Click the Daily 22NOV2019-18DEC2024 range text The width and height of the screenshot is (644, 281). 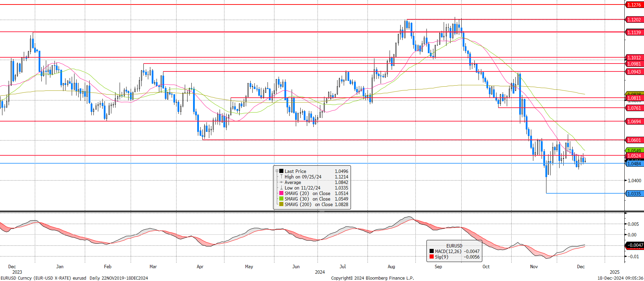(119, 278)
